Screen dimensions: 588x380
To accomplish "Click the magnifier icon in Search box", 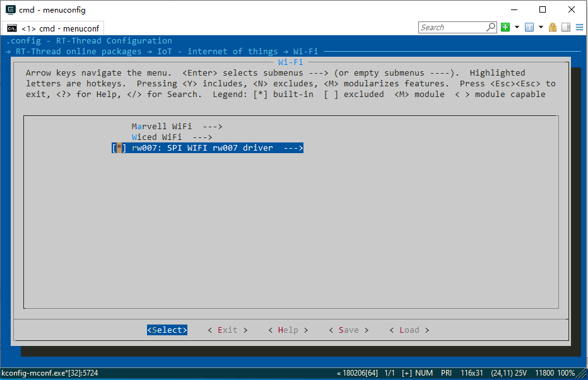I will (x=491, y=27).
